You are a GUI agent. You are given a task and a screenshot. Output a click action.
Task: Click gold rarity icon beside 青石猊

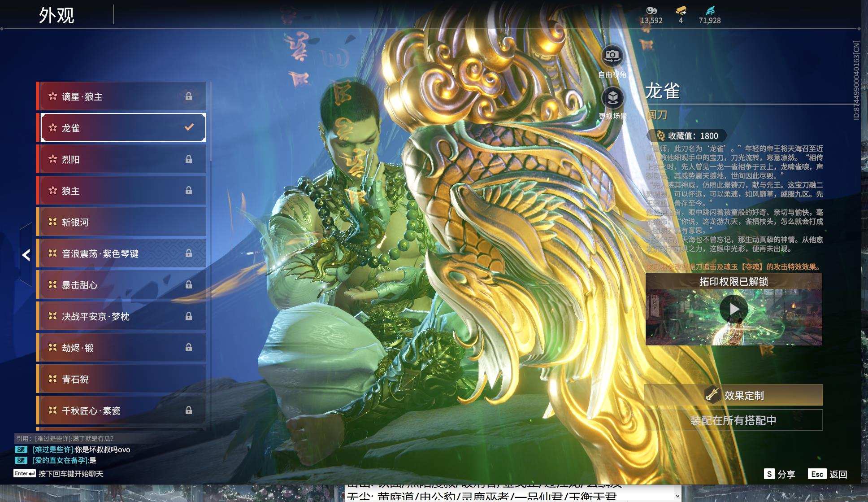click(53, 379)
